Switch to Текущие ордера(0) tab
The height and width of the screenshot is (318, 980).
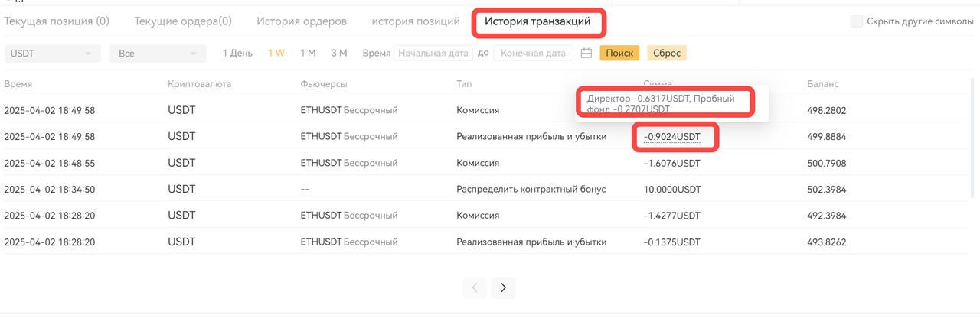(183, 21)
